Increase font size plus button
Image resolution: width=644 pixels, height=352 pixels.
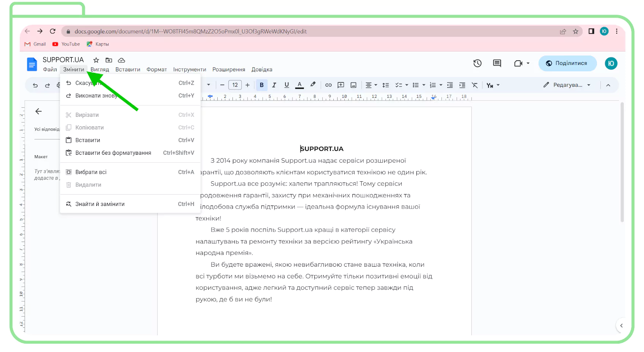(248, 85)
